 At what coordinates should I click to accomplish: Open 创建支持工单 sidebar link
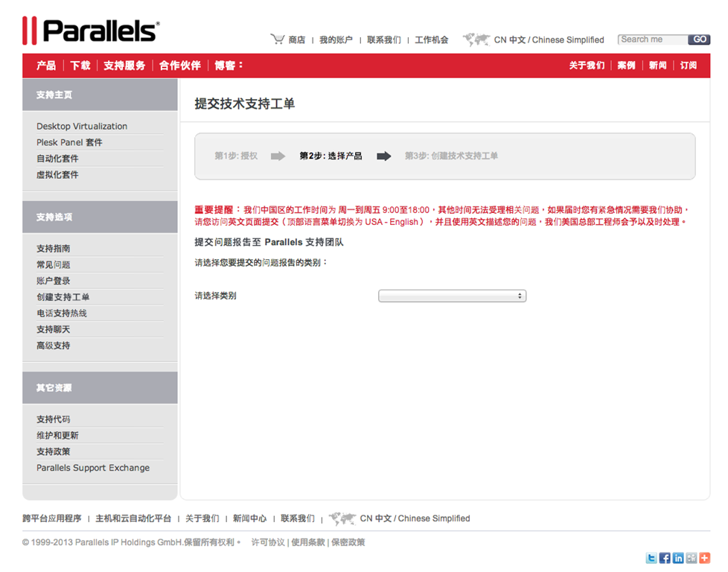[63, 297]
